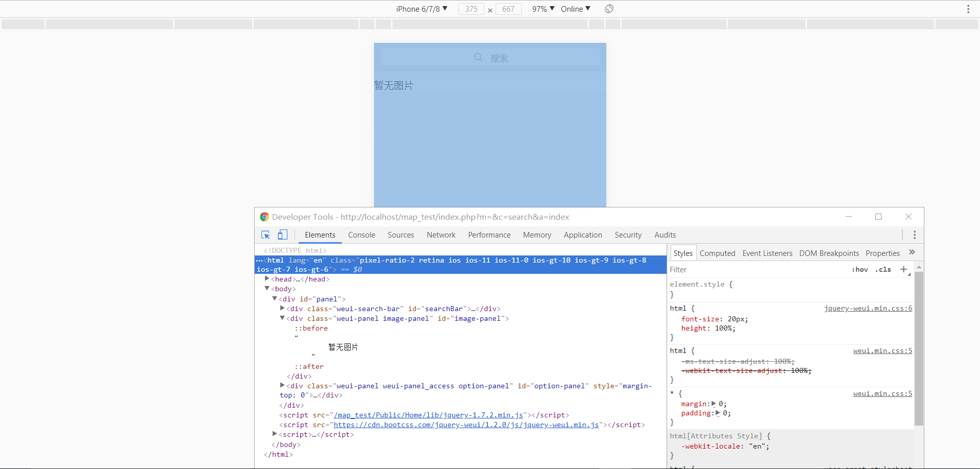The width and height of the screenshot is (980, 469).
Task: Select the highlighted html lang="en" node
Action: pyautogui.click(x=460, y=265)
